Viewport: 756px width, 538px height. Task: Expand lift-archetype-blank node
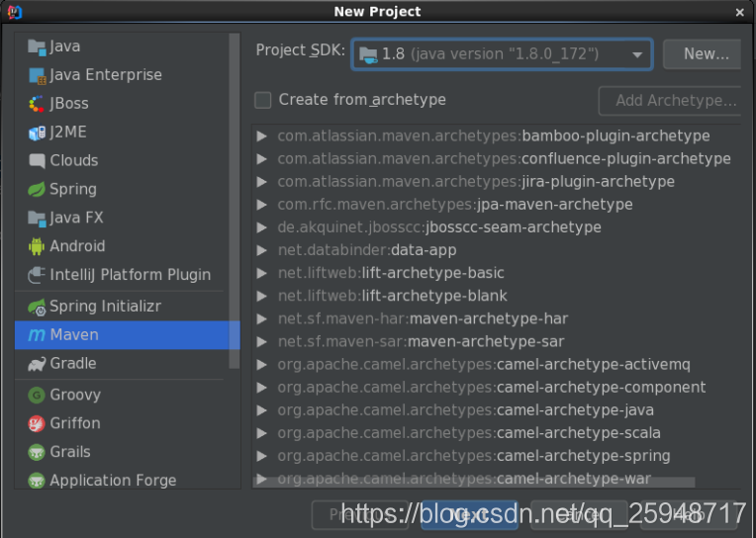262,296
